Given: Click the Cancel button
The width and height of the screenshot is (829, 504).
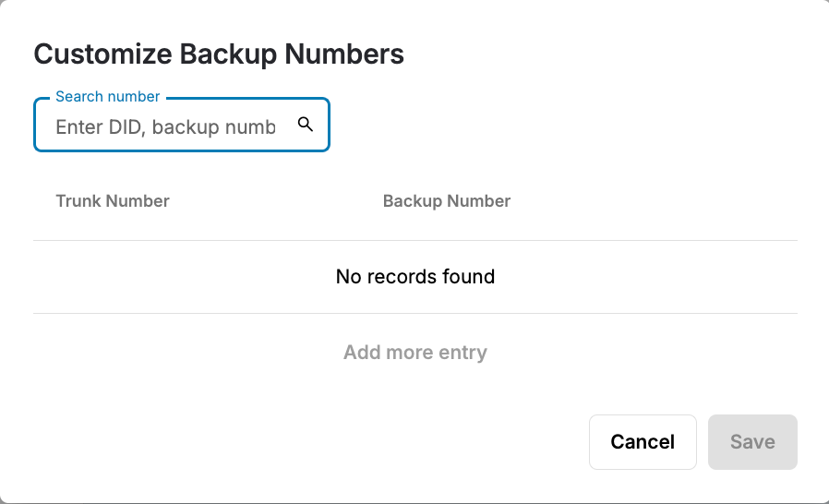Looking at the screenshot, I should 643,441.
